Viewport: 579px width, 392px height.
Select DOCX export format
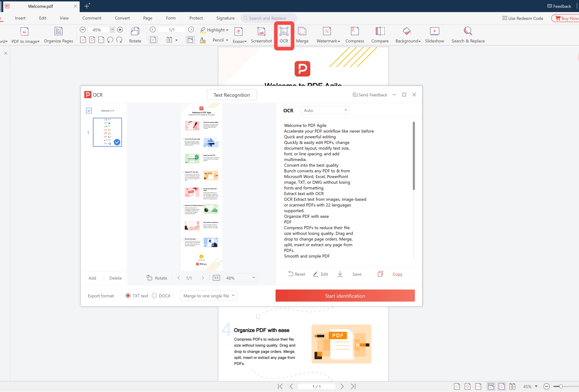(154, 296)
